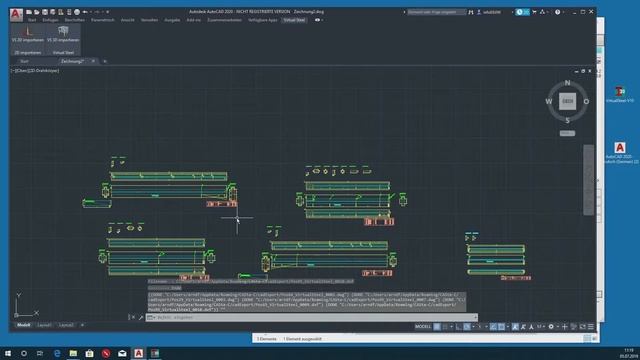This screenshot has width=640, height=360.
Task: Click MODELL status bar button
Action: point(423,327)
